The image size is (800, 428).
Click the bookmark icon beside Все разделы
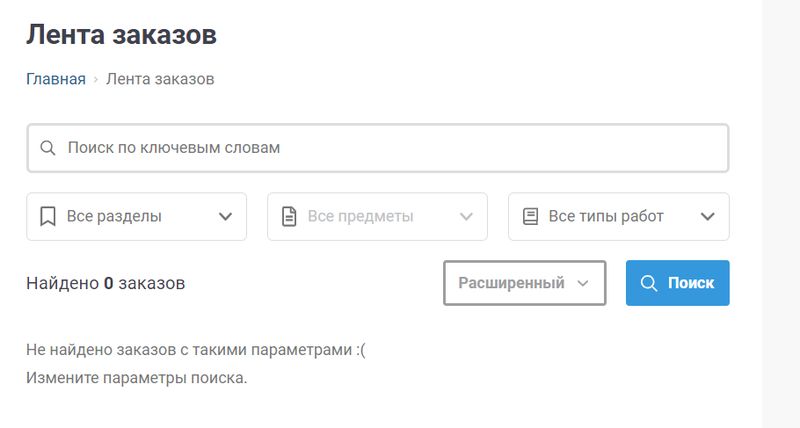click(47, 216)
